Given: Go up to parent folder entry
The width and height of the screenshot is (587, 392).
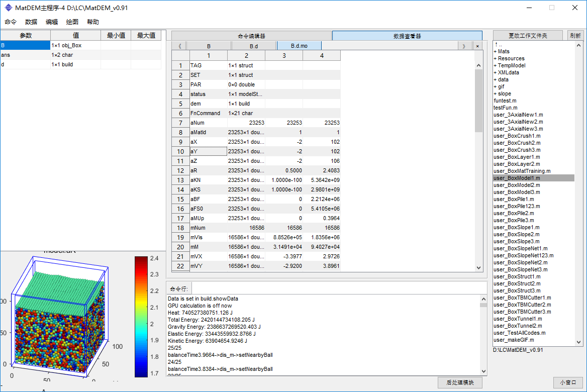Looking at the screenshot, I should point(498,44).
